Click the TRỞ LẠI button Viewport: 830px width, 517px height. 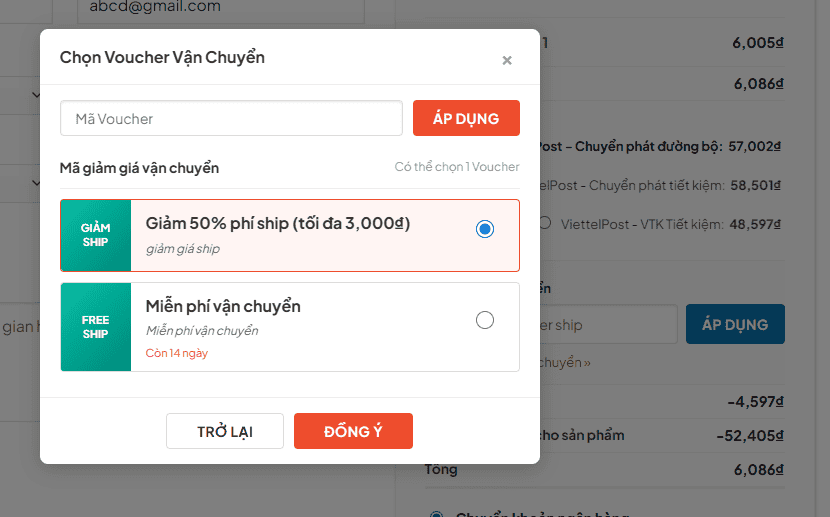225,431
